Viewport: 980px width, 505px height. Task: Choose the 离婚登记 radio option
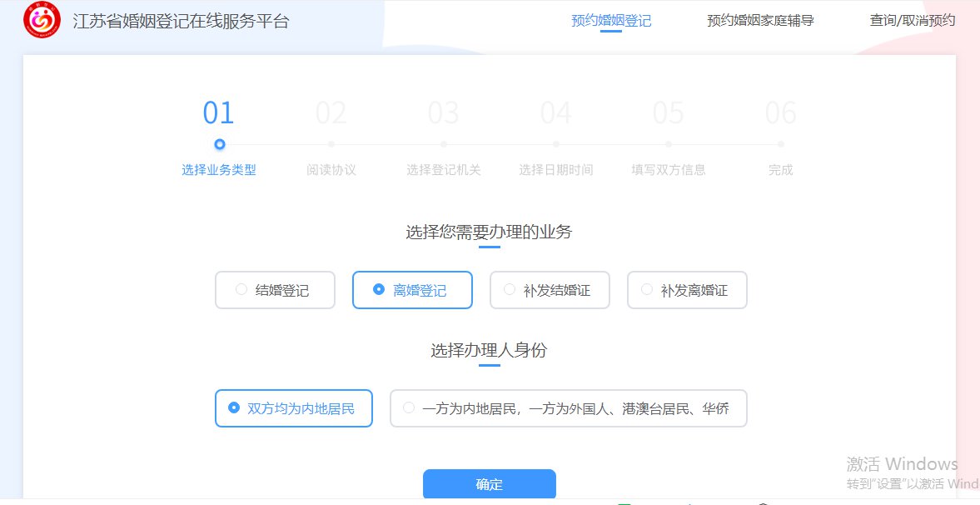click(x=412, y=290)
